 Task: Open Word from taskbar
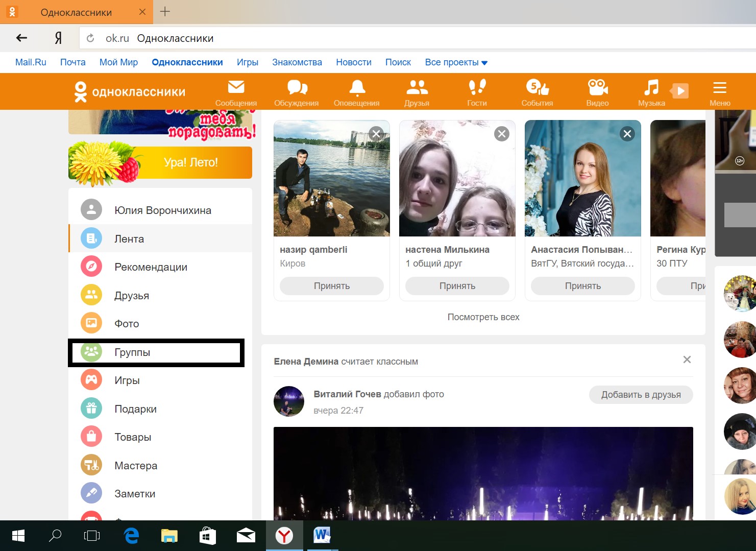[322, 536]
